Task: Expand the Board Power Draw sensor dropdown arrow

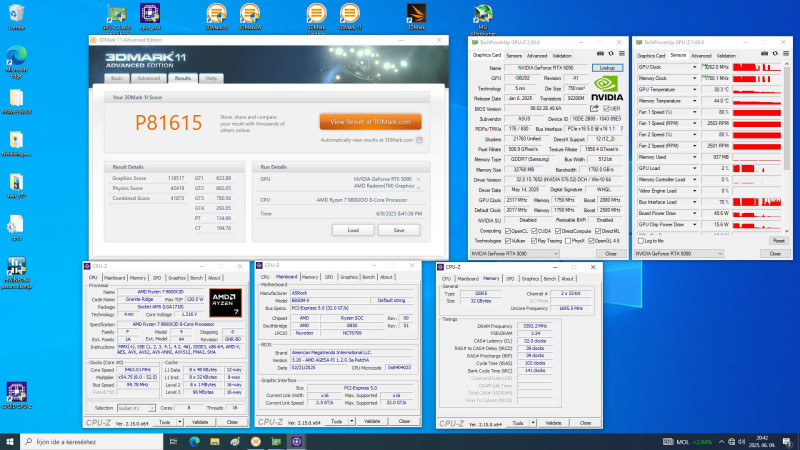Action: click(x=694, y=213)
